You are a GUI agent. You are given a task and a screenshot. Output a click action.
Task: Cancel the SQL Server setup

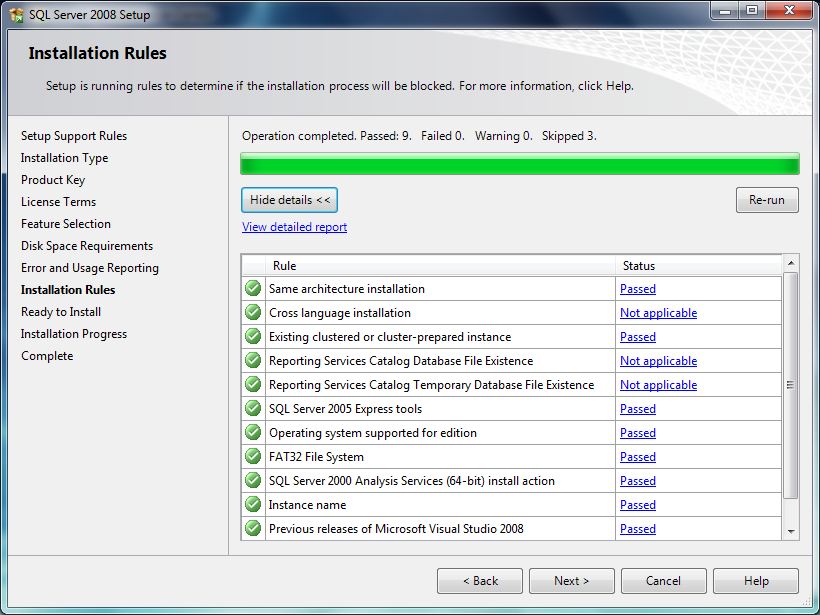(664, 581)
